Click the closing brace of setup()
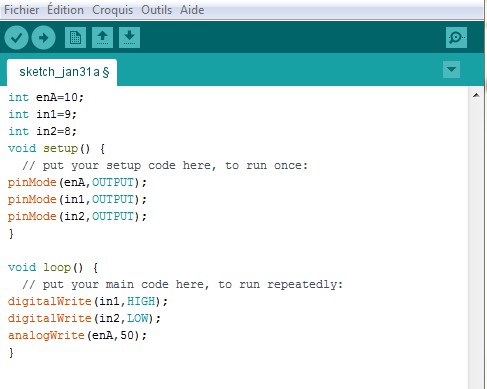Viewport: 487px width, 389px height. [x=11, y=234]
